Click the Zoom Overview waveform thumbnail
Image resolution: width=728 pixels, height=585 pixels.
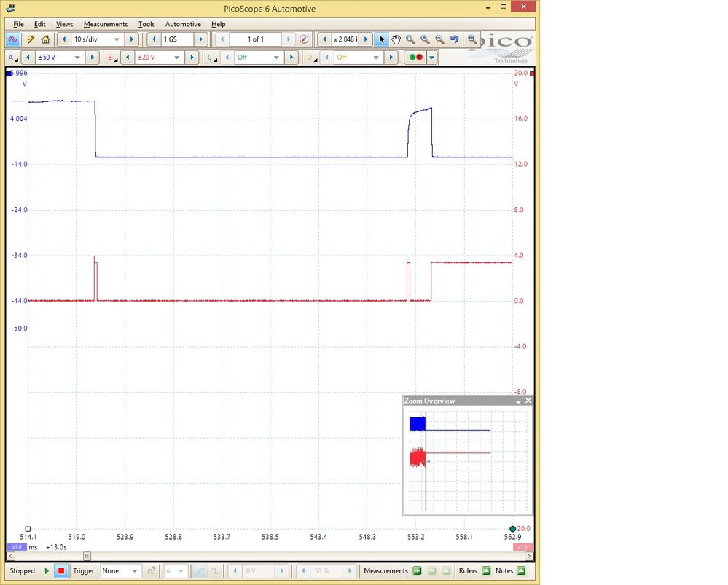pyautogui.click(x=468, y=461)
